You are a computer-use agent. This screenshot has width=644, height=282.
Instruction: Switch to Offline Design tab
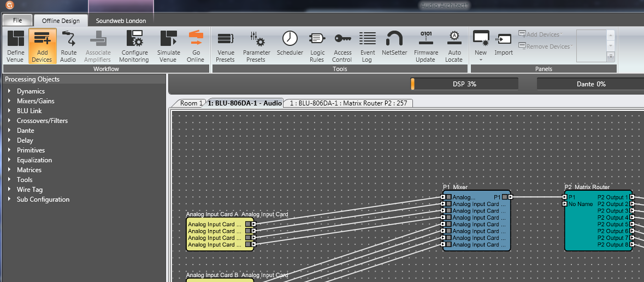tap(61, 21)
